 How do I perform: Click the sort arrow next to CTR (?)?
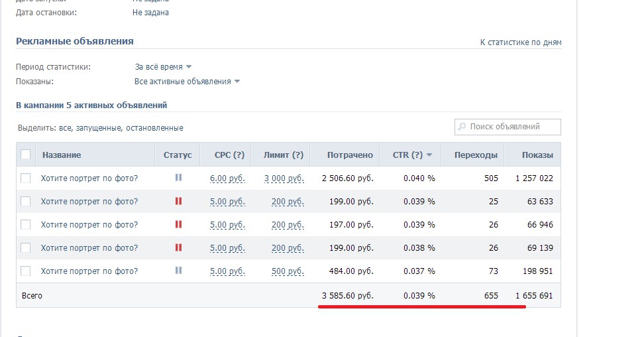(x=429, y=155)
